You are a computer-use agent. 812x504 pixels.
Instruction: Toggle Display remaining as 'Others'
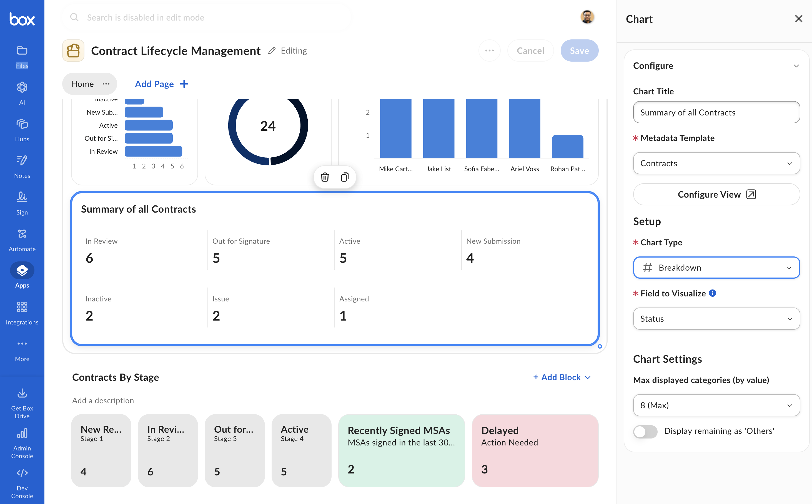click(x=645, y=431)
